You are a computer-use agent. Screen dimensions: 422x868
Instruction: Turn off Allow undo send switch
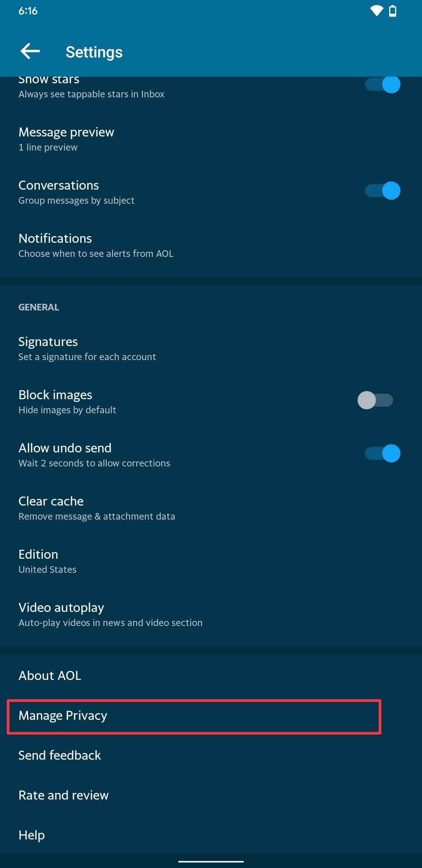(x=383, y=454)
